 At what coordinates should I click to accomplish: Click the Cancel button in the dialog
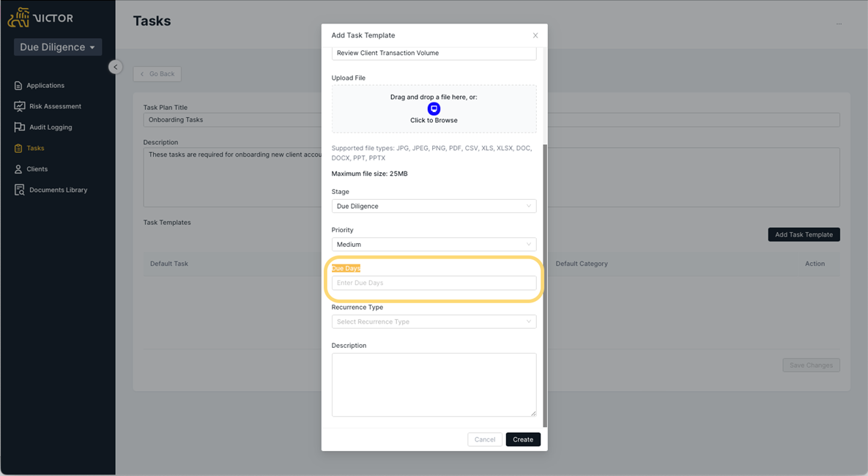[x=485, y=439]
